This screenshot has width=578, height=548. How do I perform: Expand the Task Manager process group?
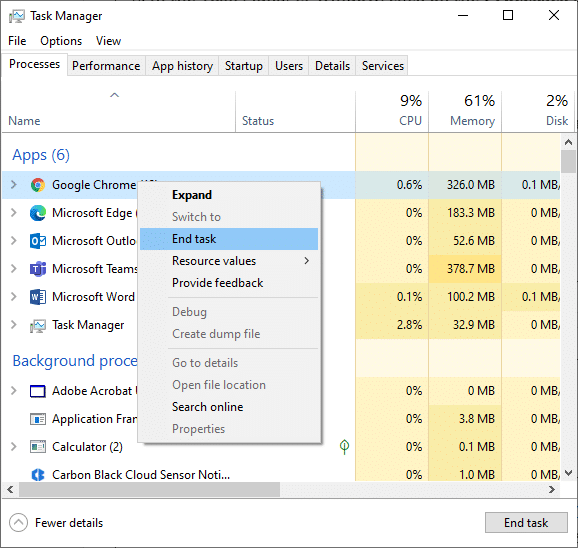(x=14, y=324)
